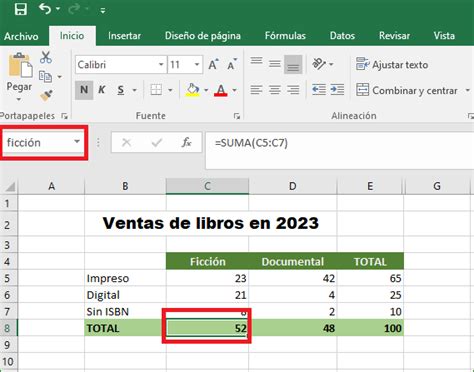
Task: Open the borders dropdown arrow
Action: pyautogui.click(x=170, y=90)
